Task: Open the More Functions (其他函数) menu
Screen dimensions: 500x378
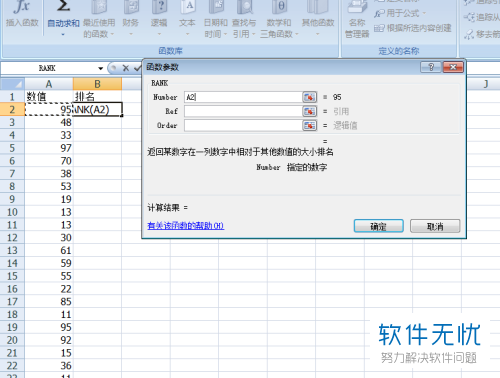Action: [x=318, y=18]
